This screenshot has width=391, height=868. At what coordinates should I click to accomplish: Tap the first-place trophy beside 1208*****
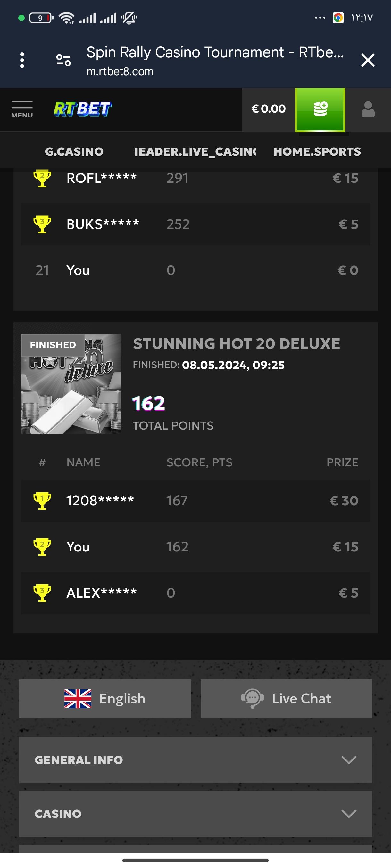point(42,501)
